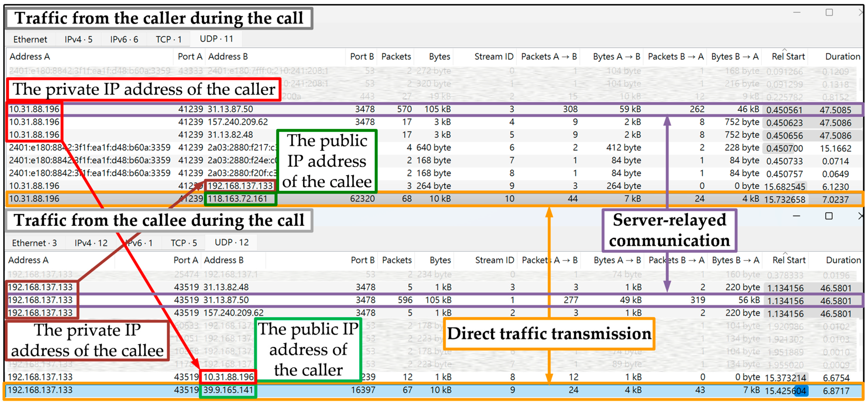This screenshot has height=405, width=868.
Task: Minimize the upper conversations window
Action: [x=796, y=12]
